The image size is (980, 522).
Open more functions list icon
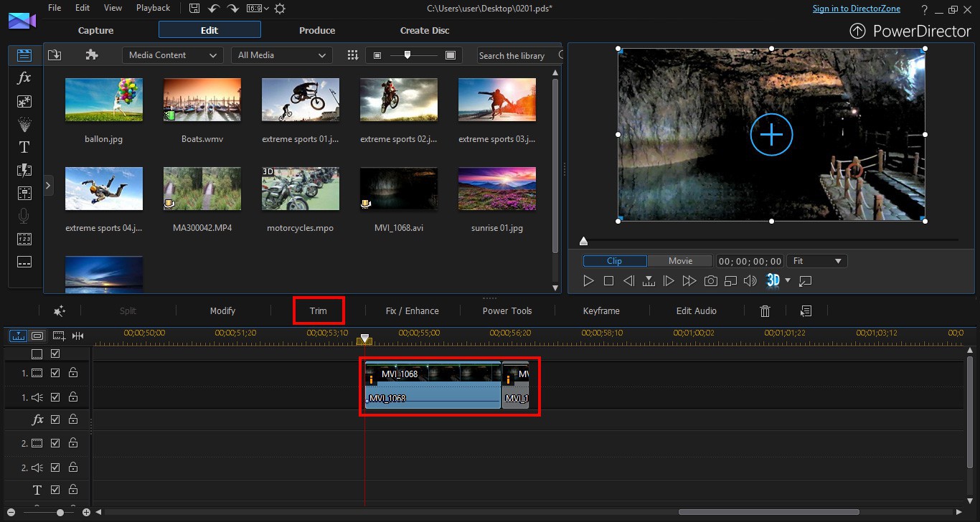tap(806, 310)
